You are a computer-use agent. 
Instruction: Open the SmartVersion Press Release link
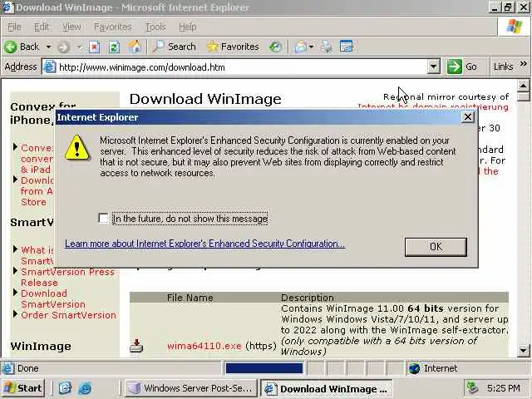(67, 277)
